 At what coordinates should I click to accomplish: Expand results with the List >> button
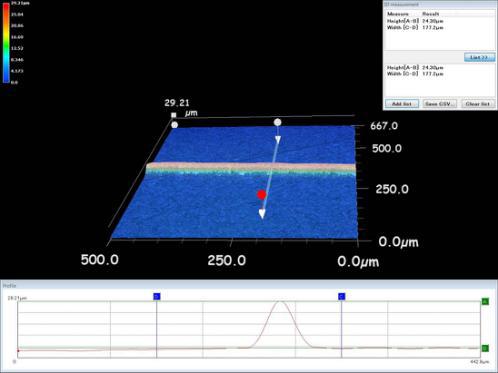[479, 57]
